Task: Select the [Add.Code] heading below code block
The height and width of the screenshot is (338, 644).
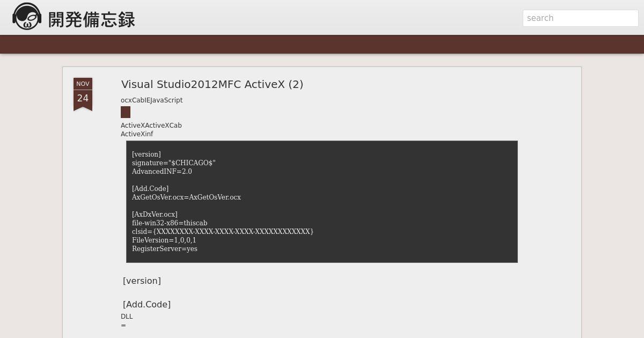Action: (x=147, y=305)
